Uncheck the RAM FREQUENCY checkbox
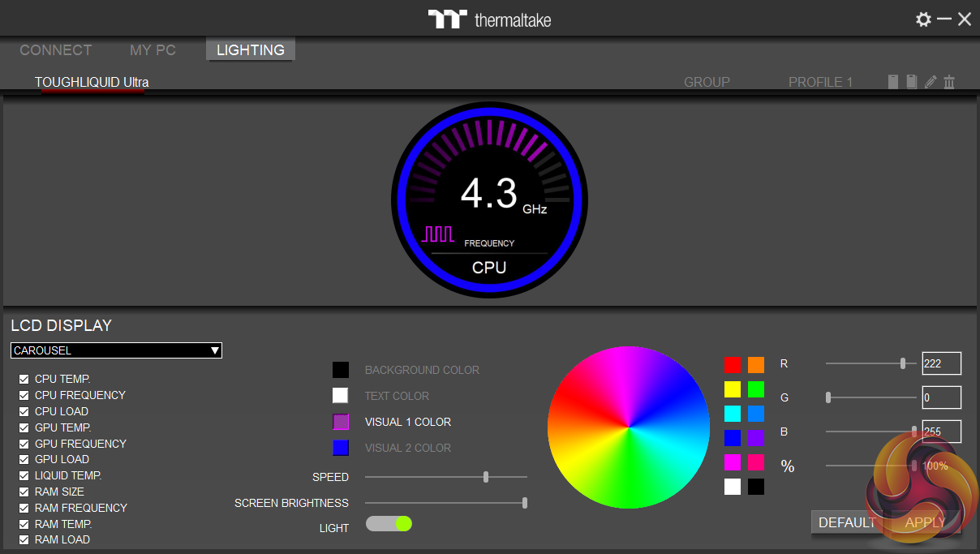The width and height of the screenshot is (980, 554). click(24, 508)
